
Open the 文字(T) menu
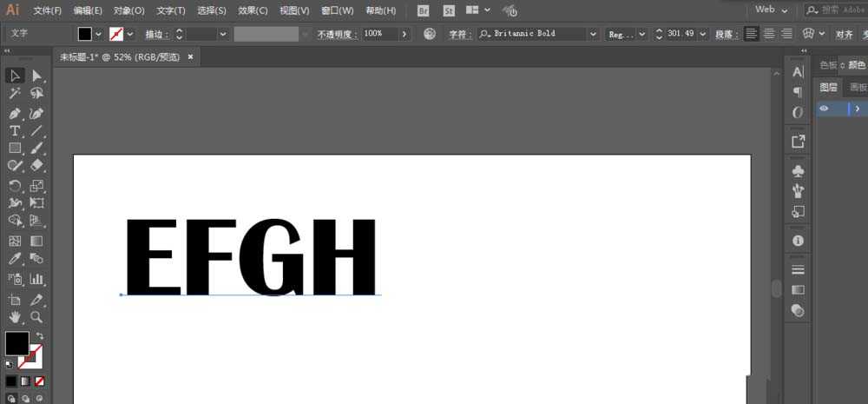[171, 10]
